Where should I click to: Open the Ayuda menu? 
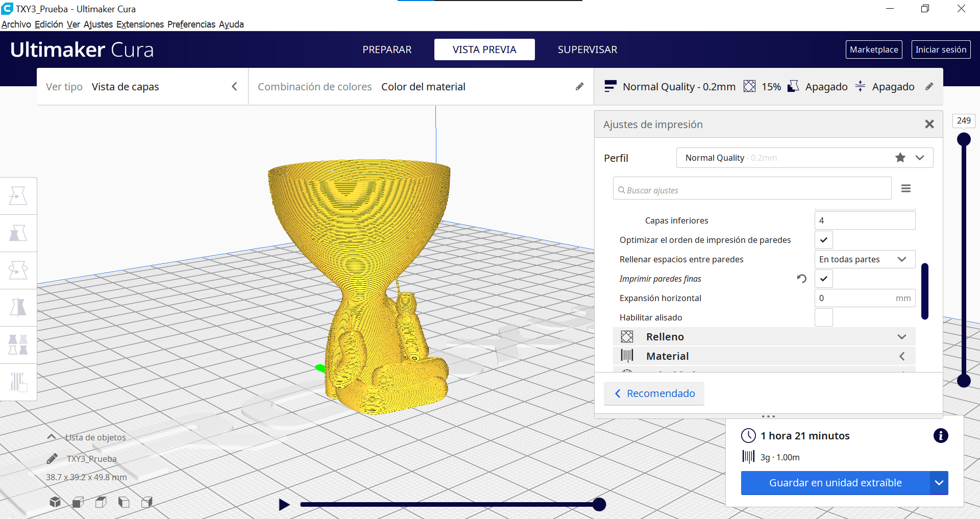click(231, 24)
